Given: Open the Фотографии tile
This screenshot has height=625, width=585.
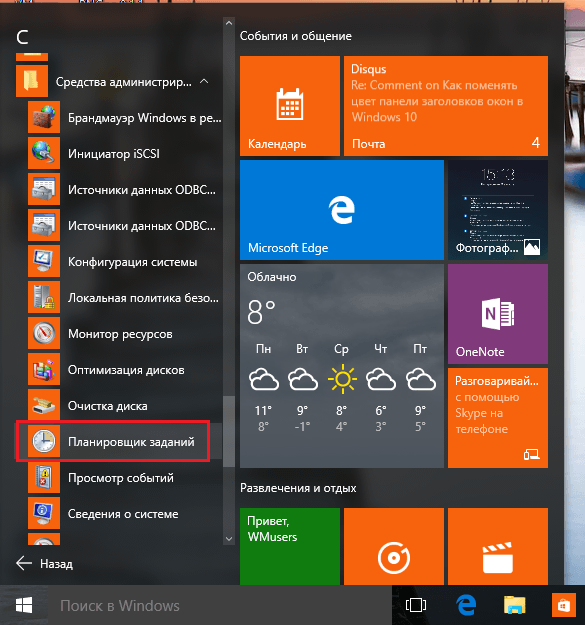Looking at the screenshot, I should [498, 210].
